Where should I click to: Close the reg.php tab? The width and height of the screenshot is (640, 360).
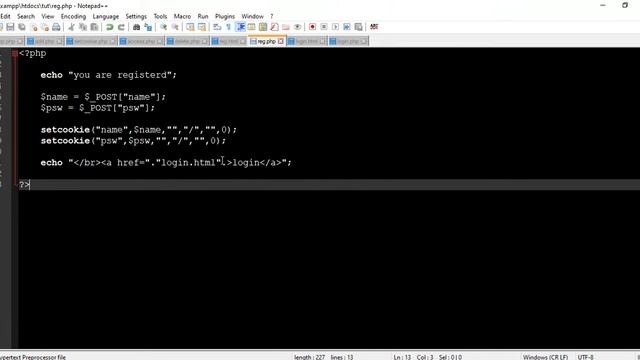[281, 41]
